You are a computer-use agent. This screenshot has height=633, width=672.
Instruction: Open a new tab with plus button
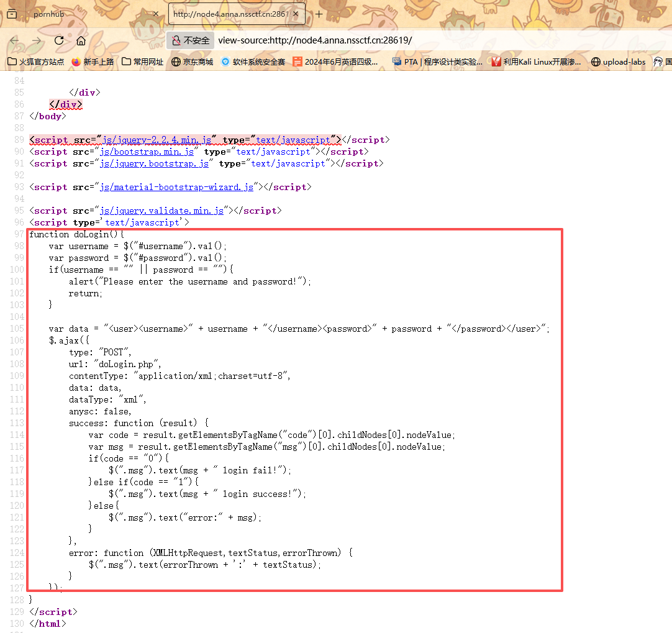[319, 14]
